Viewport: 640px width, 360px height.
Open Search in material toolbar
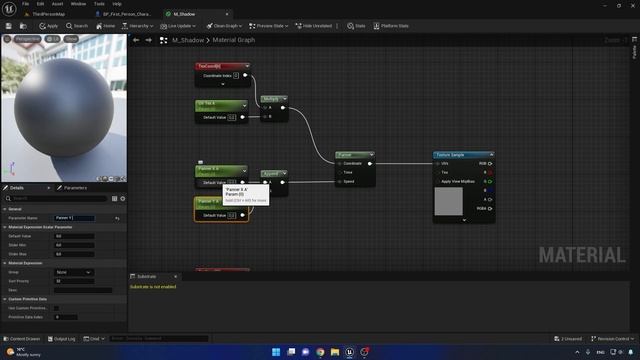pyautogui.click(x=77, y=26)
